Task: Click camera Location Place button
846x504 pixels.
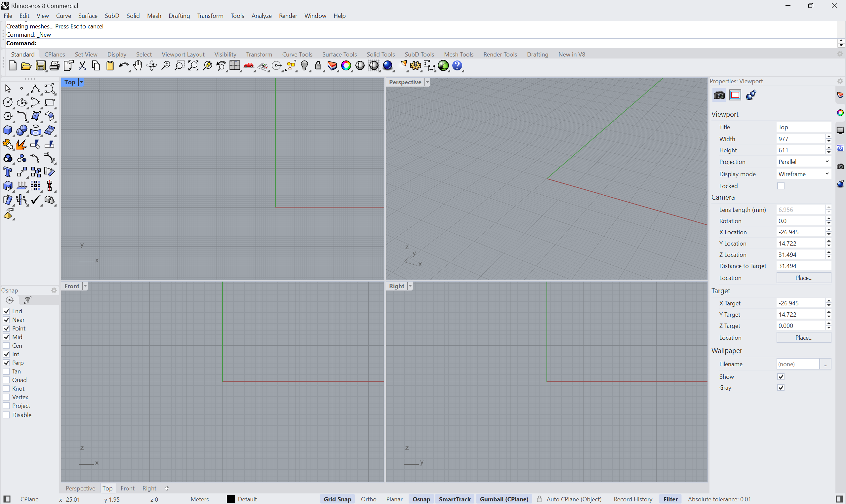Action: (x=804, y=278)
